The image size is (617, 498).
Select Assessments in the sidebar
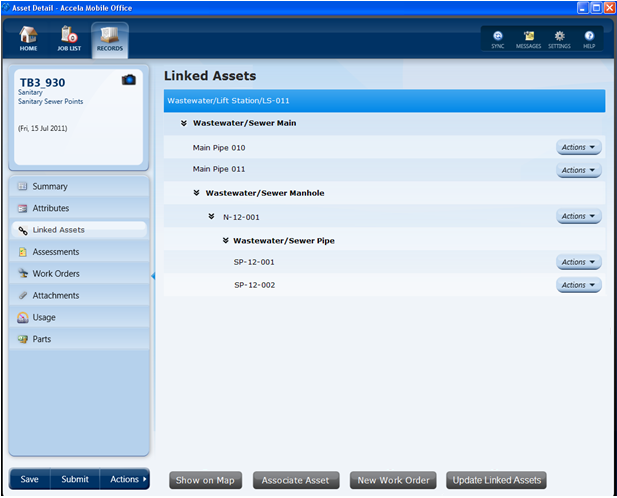[56, 252]
